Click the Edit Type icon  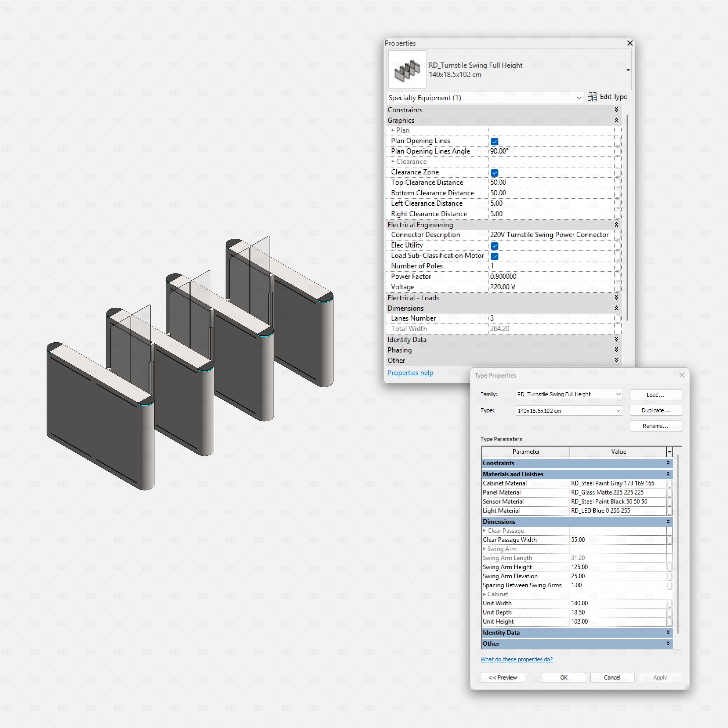pos(592,97)
